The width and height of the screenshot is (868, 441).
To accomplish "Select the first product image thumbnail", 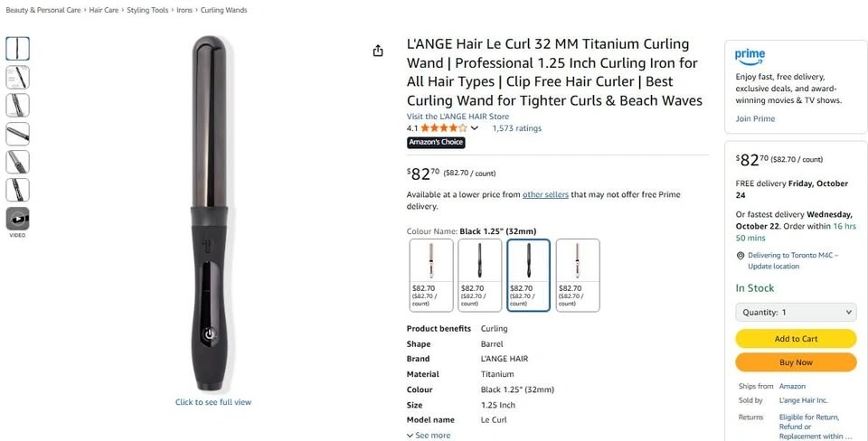I will [18, 49].
